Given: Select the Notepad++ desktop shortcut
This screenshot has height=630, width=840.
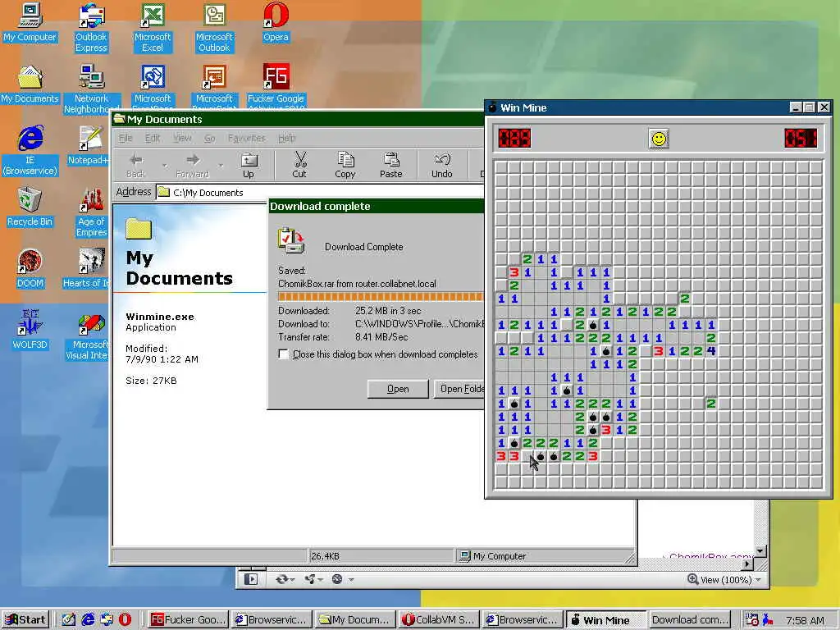Looking at the screenshot, I should tap(90, 145).
